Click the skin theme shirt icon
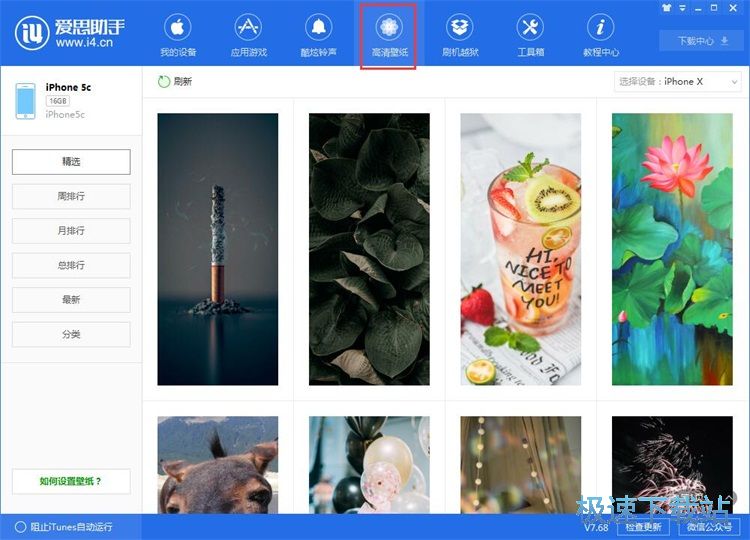Image resolution: width=750 pixels, height=540 pixels. (x=666, y=7)
